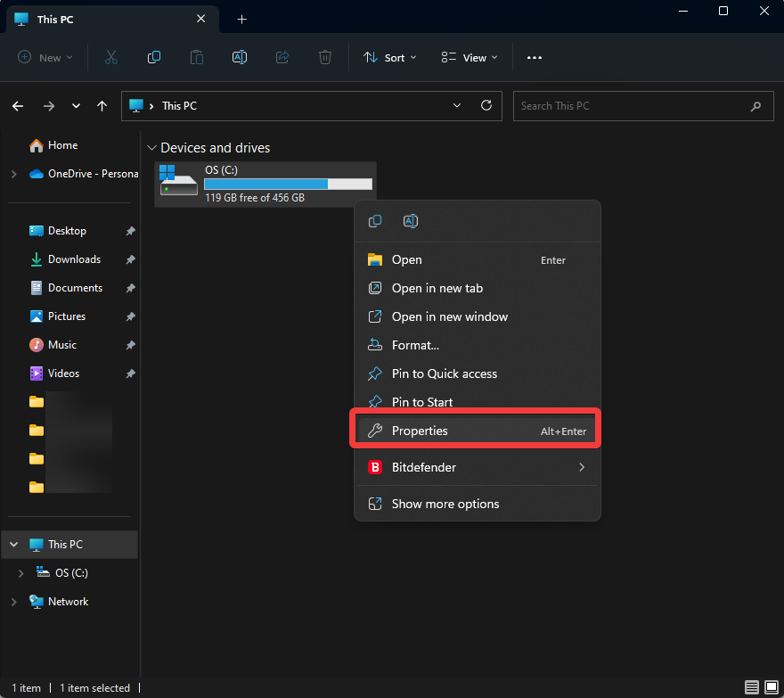Viewport: 784px width, 698px height.
Task: Switch to large icons view in status bar
Action: click(x=771, y=687)
